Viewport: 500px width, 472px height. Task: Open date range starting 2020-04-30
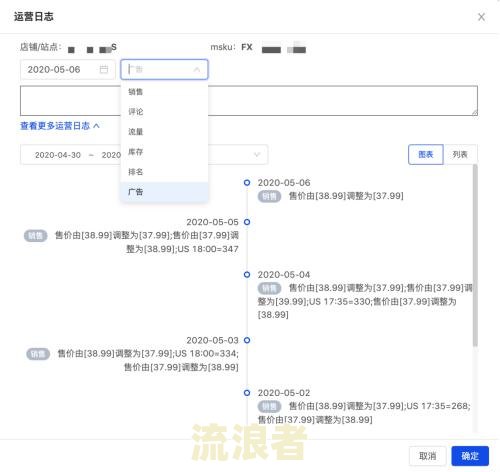click(58, 155)
